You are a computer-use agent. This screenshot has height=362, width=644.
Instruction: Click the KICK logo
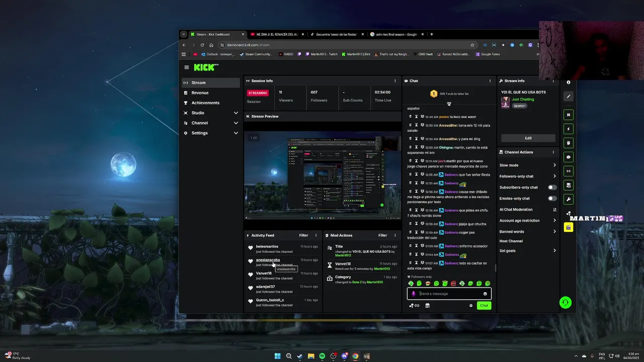[205, 67]
